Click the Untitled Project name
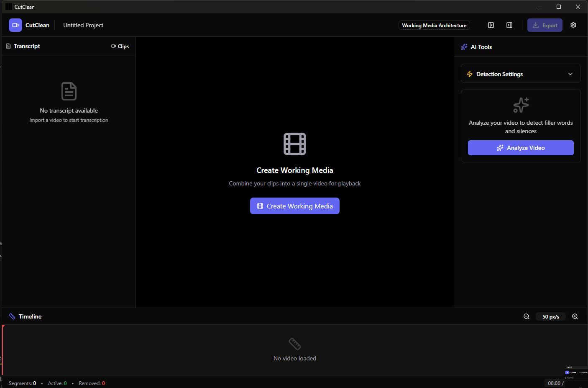Screen dimensions: 588x388 (83, 25)
